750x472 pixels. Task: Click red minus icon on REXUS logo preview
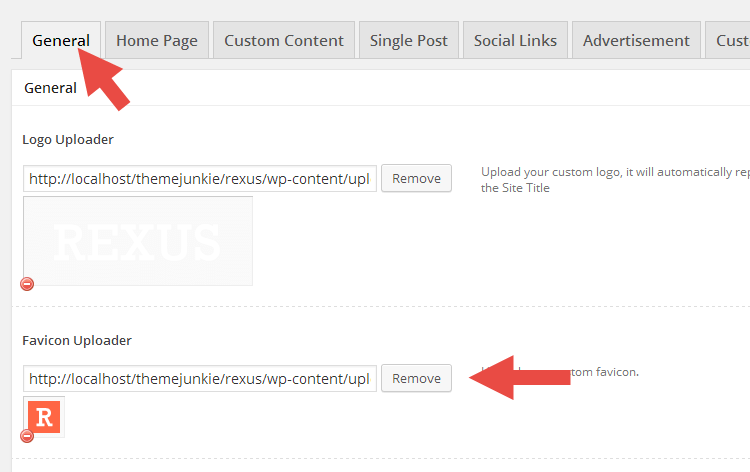pyautogui.click(x=27, y=284)
